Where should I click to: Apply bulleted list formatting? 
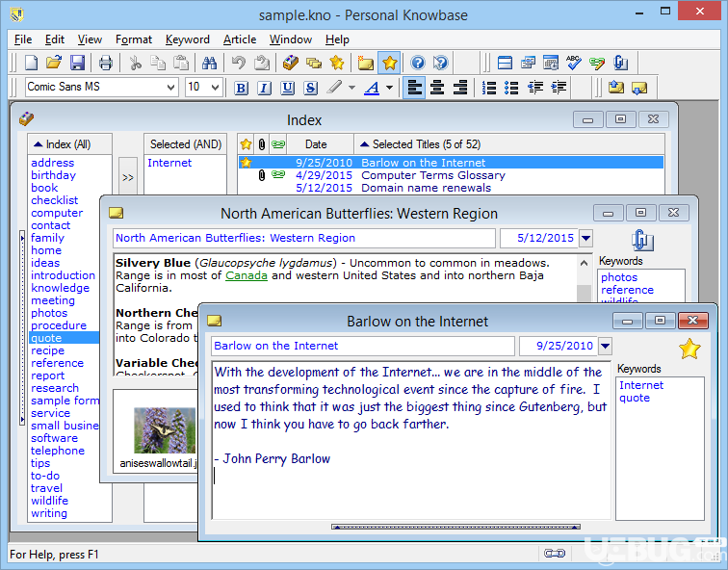511,88
